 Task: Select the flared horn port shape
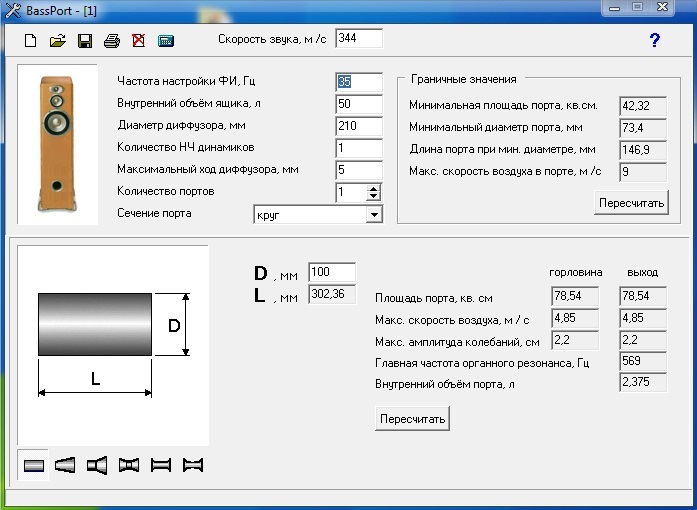tap(97, 466)
